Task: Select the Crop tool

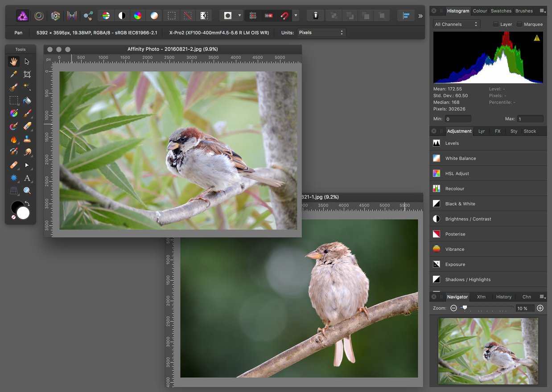Action: click(27, 74)
